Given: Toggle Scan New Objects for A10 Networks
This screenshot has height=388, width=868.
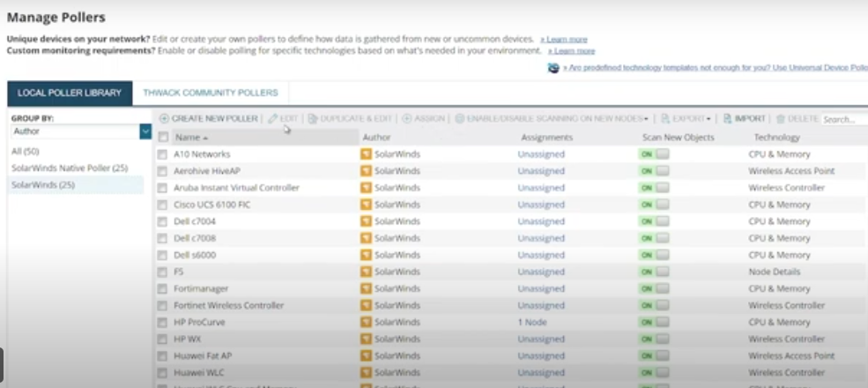Looking at the screenshot, I should (x=654, y=154).
